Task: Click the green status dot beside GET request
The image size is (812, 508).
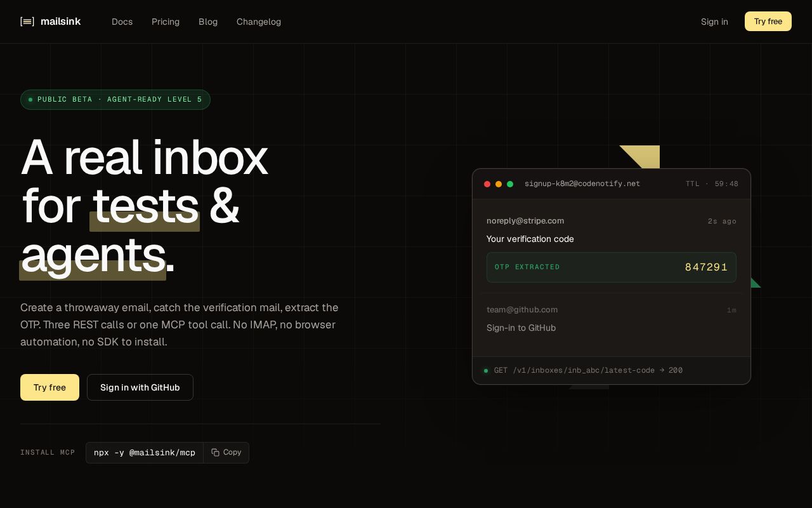Action: [x=486, y=371]
